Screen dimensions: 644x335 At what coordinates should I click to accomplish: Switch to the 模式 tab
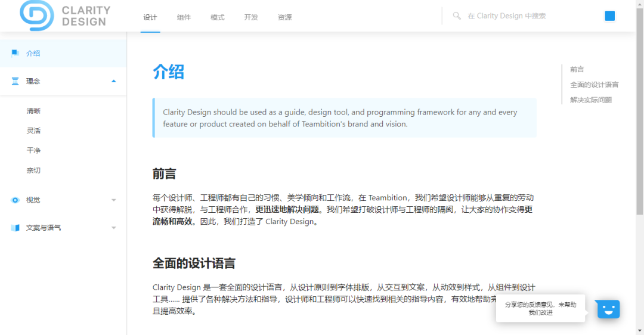[217, 17]
